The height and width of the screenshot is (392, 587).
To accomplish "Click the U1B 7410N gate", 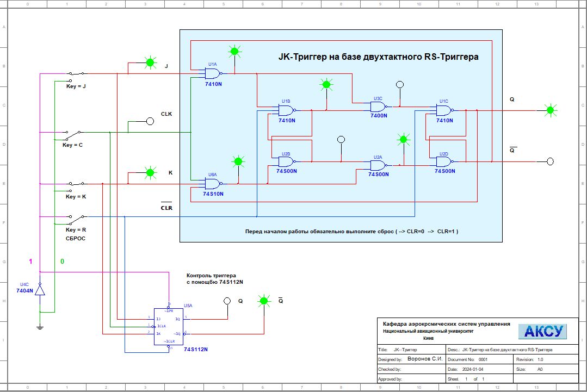I will pos(286,110).
